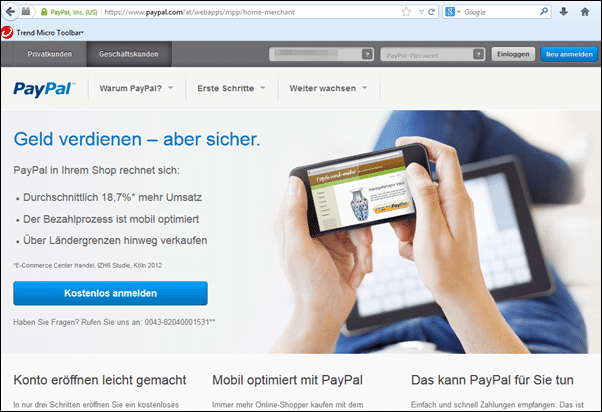Click the PayPal logo
This screenshot has height=412, width=602.
[x=45, y=89]
